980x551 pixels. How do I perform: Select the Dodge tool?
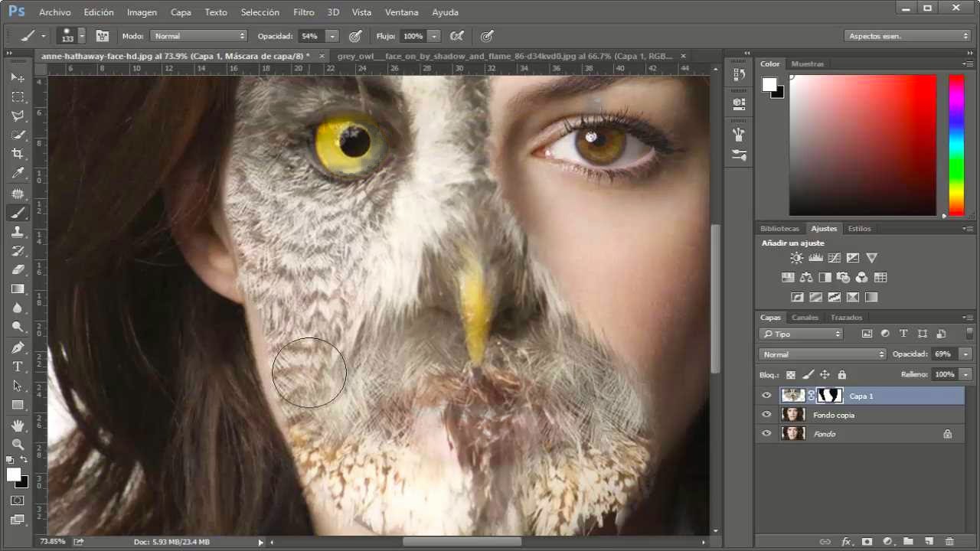tap(18, 327)
